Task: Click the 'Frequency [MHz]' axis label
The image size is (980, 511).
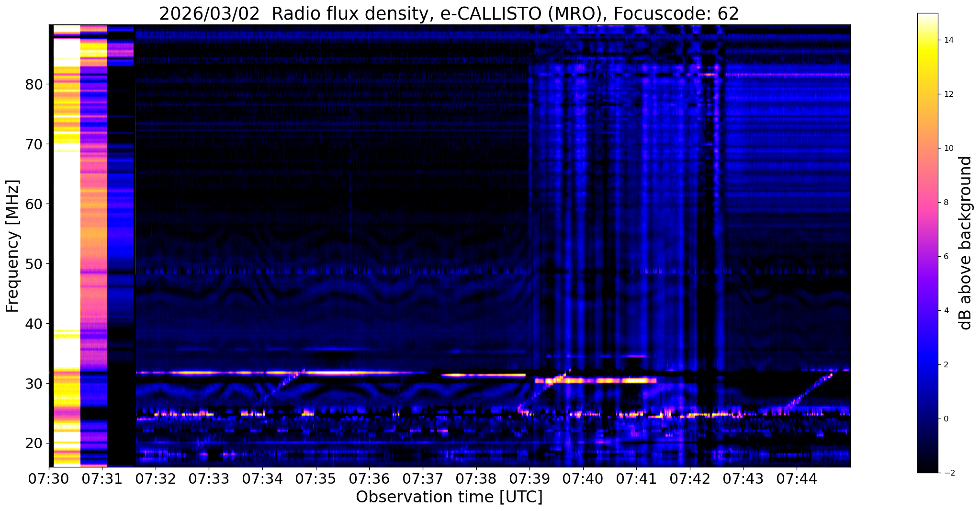Action: pyautogui.click(x=12, y=246)
